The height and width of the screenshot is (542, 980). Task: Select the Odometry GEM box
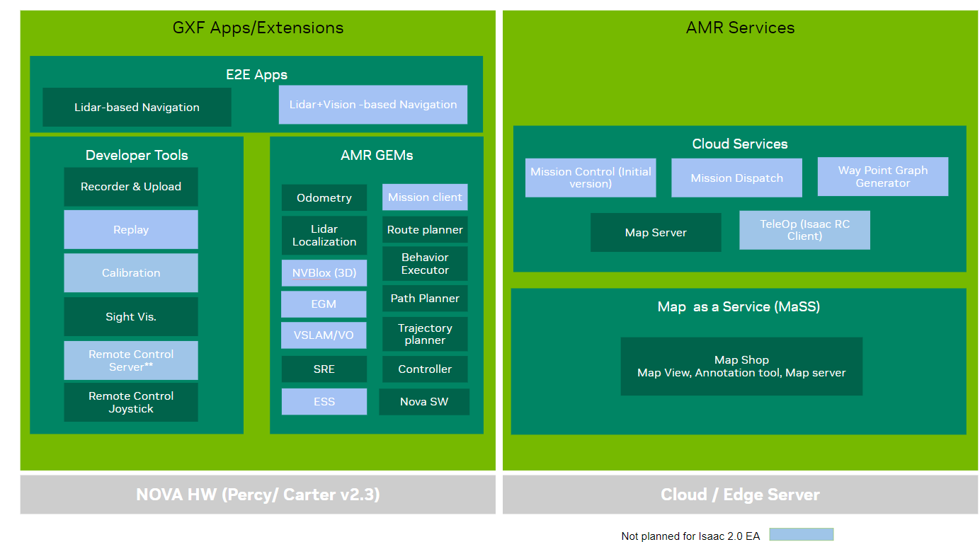tap(324, 198)
